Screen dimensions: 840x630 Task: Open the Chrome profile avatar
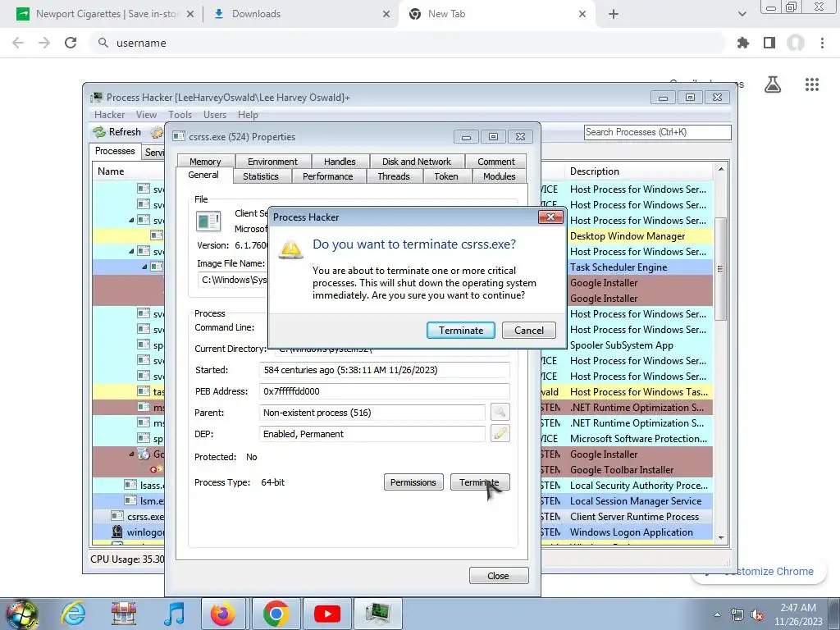[x=796, y=43]
